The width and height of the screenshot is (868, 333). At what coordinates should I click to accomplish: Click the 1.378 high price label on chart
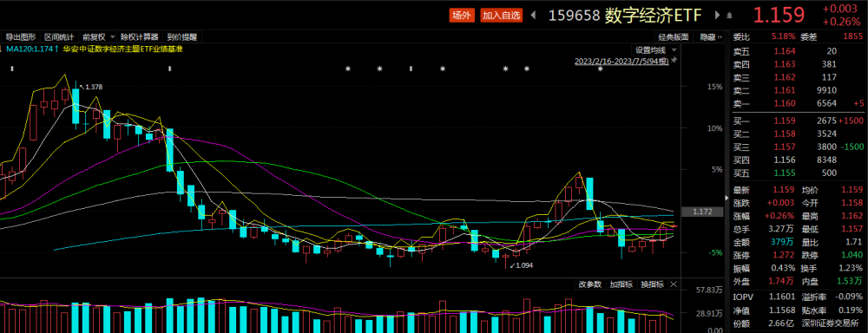[x=94, y=87]
